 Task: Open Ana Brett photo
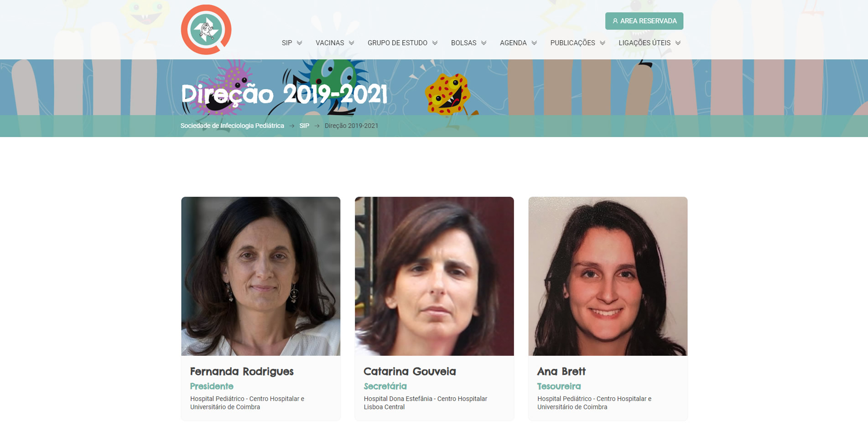pyautogui.click(x=608, y=276)
